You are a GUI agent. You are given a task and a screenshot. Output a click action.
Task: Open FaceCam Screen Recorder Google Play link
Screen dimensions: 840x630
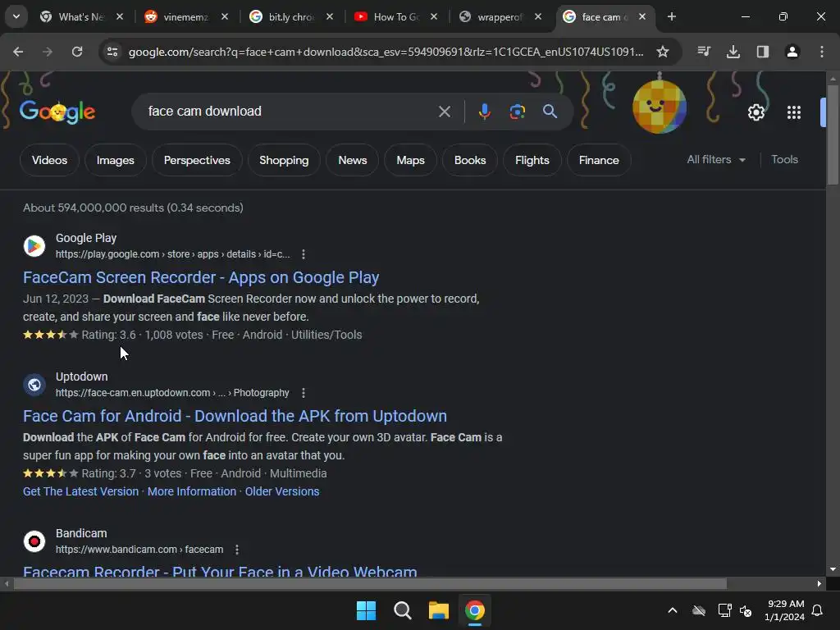[201, 277]
